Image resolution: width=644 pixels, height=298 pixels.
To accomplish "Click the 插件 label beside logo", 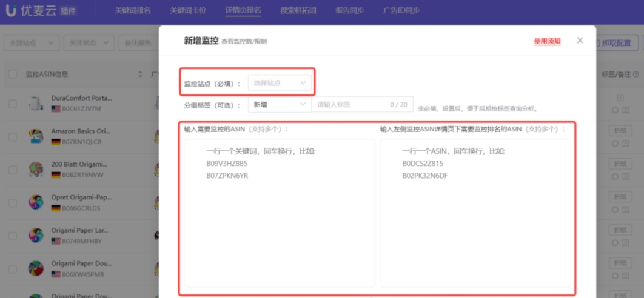I will click(x=68, y=11).
